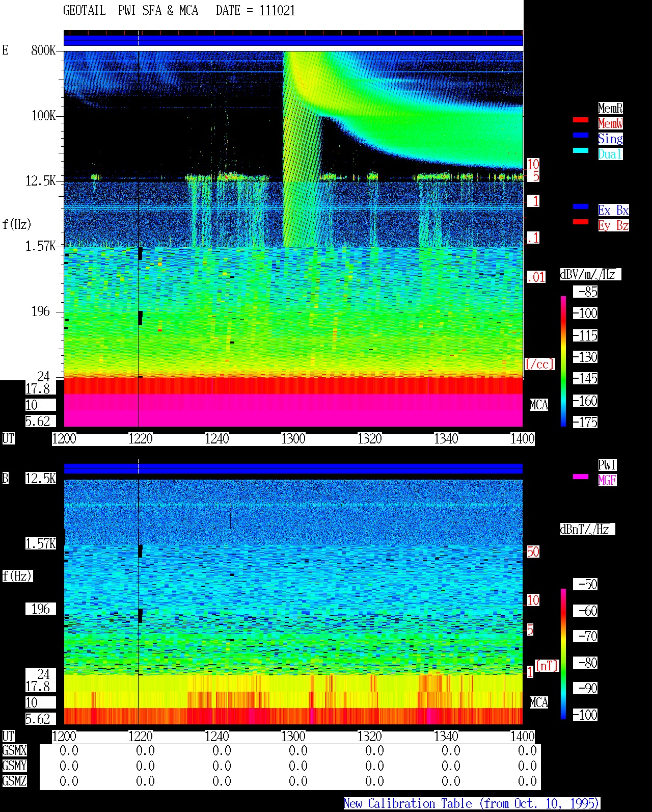652x812 pixels.
Task: Click the blue mode bar above B spectrogram
Action: click(x=293, y=468)
